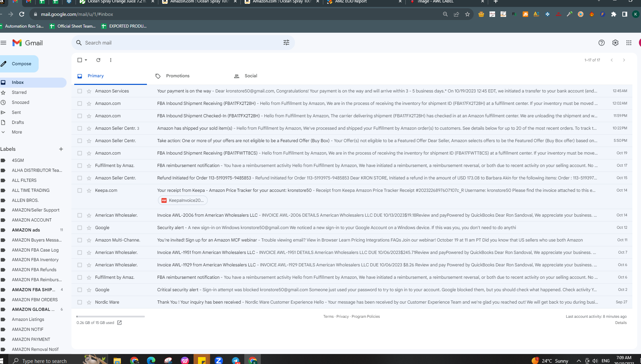
Task: Click the Search mail field
Action: point(183,43)
